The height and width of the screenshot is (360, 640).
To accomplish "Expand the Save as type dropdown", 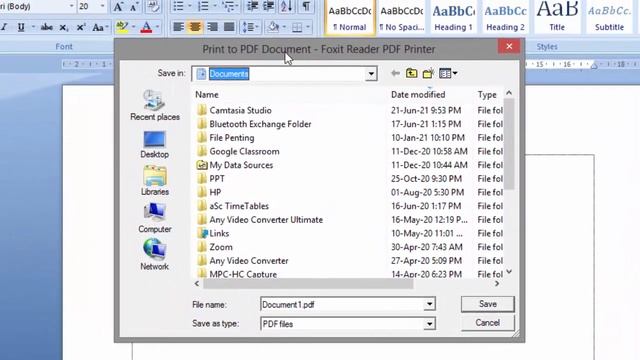I will pyautogui.click(x=429, y=324).
